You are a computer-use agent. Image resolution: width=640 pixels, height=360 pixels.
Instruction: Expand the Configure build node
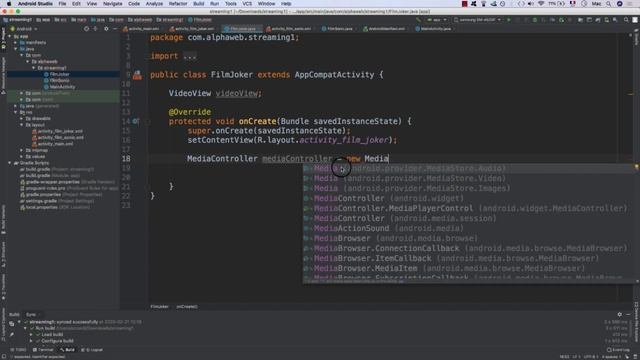[31, 341]
